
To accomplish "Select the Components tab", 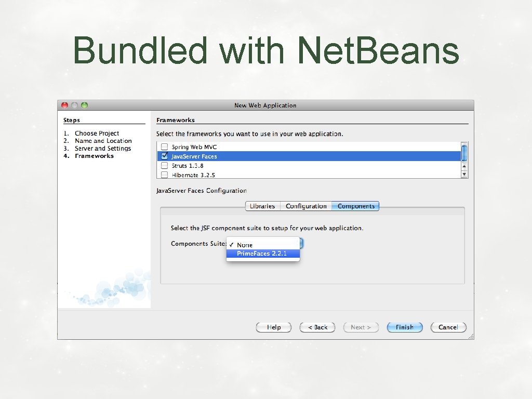I will point(355,206).
